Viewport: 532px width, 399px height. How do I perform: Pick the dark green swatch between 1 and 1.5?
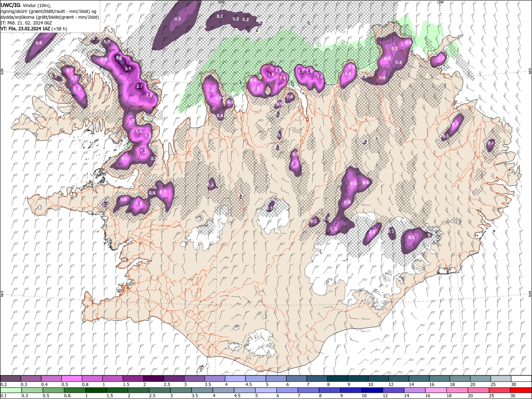click(96, 390)
